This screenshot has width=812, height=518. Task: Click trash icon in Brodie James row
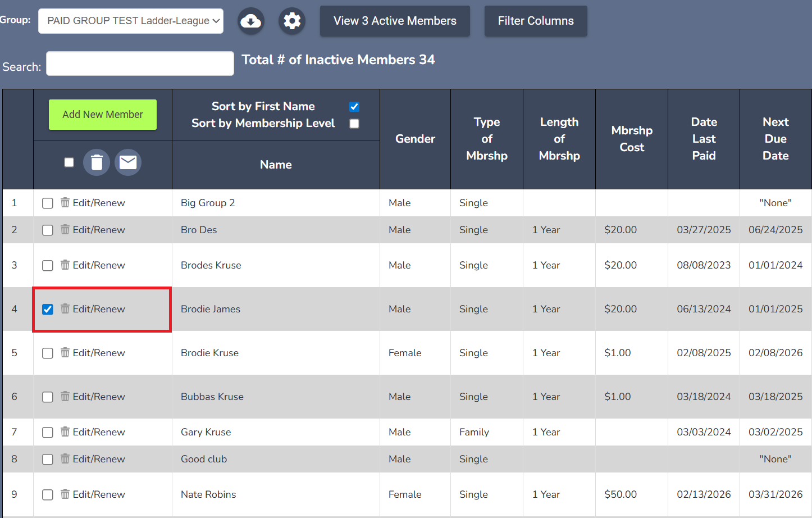coord(65,308)
